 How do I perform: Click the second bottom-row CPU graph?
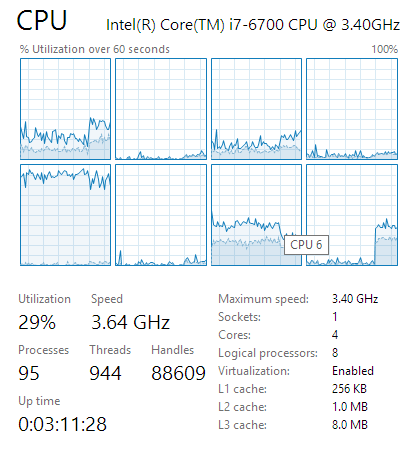tap(161, 215)
